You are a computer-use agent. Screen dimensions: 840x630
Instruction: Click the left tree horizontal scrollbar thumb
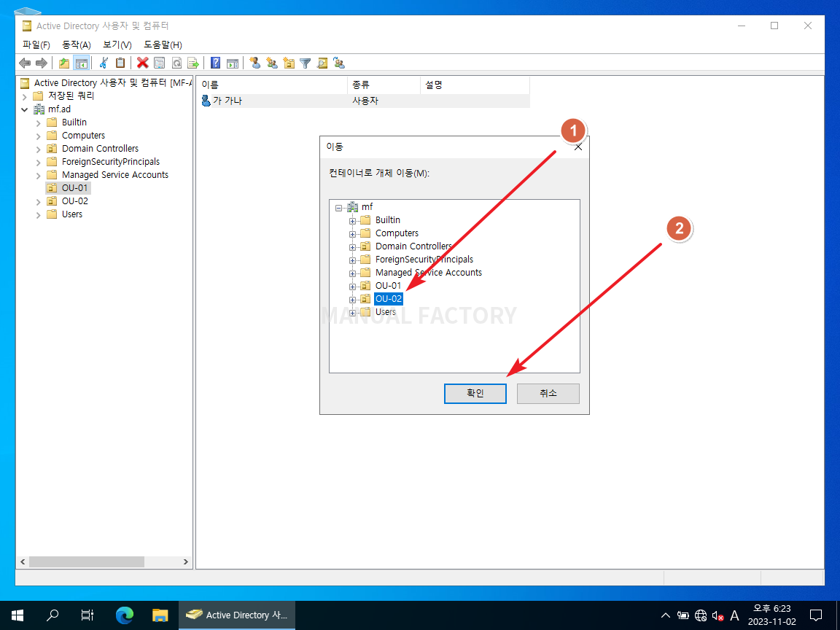point(86,561)
